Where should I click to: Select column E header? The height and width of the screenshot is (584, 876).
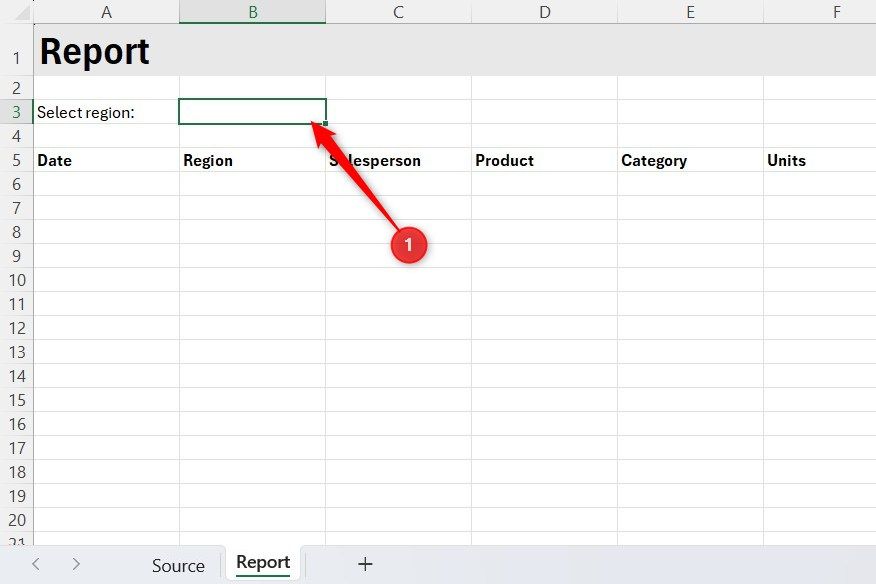coord(691,12)
